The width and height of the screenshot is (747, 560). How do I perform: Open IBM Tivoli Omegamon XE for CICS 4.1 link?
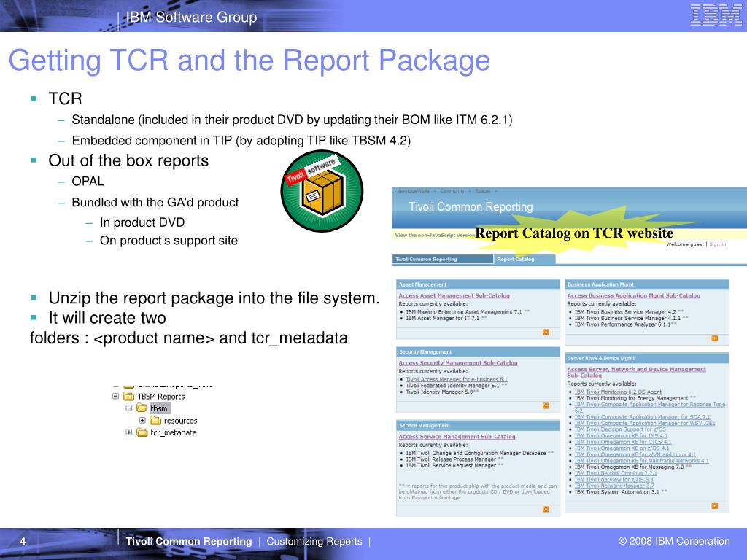(623, 442)
